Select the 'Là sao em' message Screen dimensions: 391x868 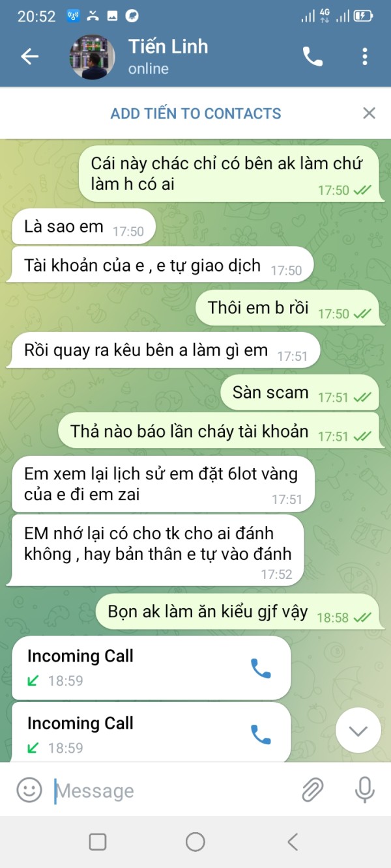click(84, 227)
